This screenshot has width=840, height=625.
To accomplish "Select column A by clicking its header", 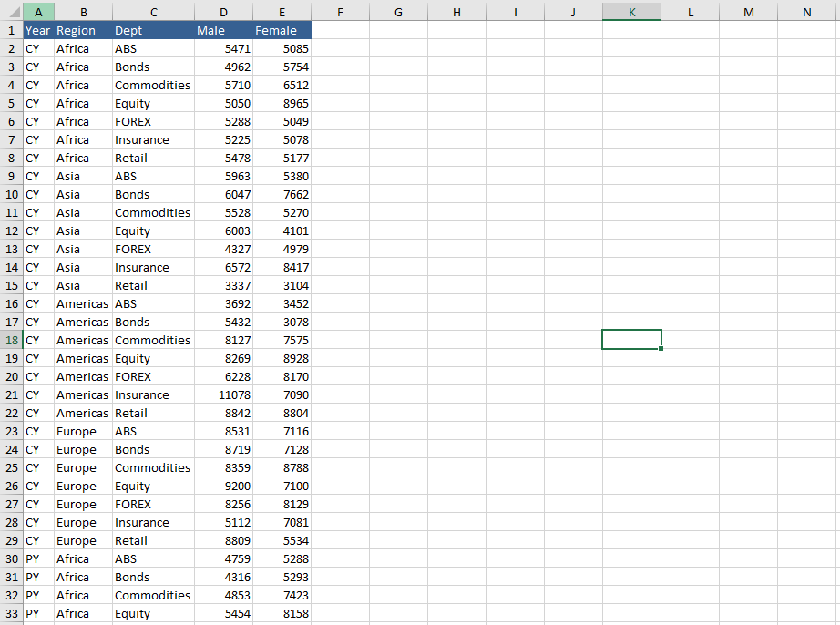I will point(39,12).
